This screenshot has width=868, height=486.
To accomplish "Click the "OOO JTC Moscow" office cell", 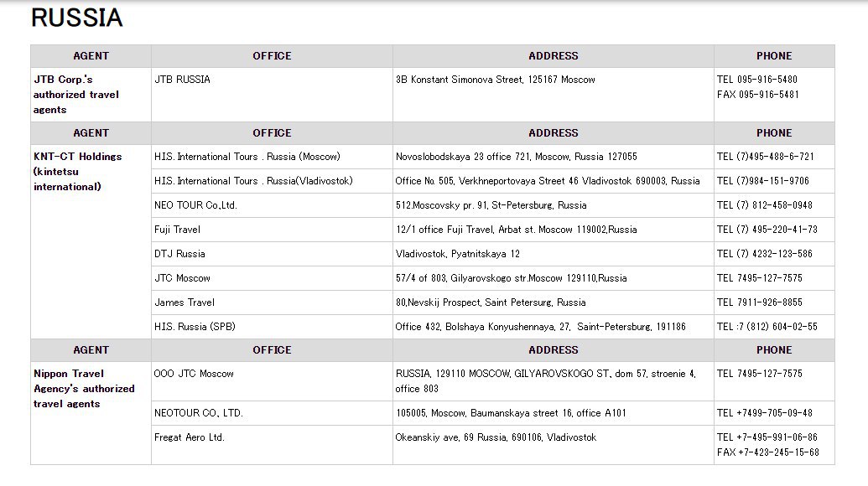I will coord(272,381).
